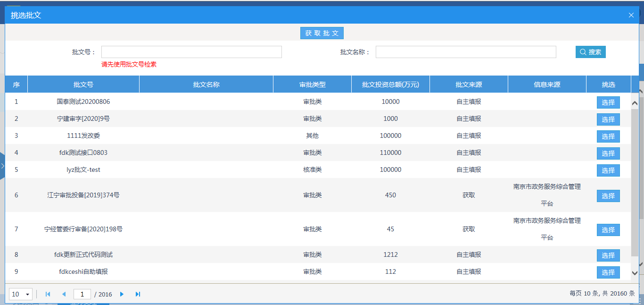This screenshot has height=305, width=644.
Task: Click 选择 for lyz批文-test
Action: 608,170
